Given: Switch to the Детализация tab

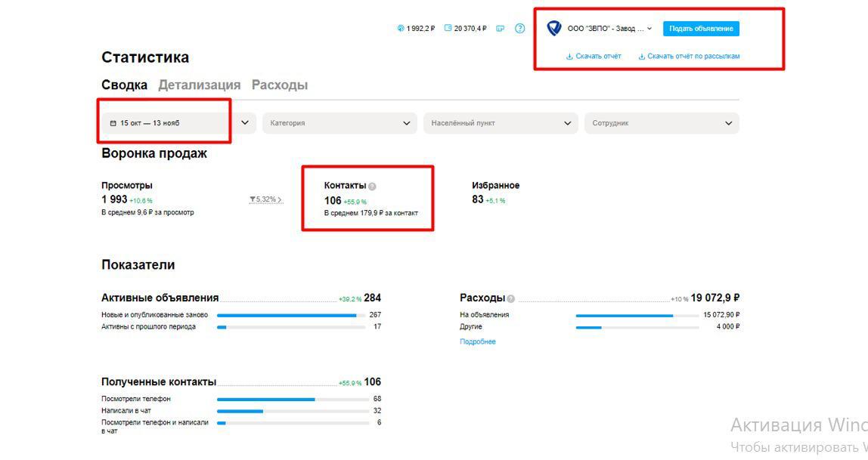Looking at the screenshot, I should coord(200,85).
